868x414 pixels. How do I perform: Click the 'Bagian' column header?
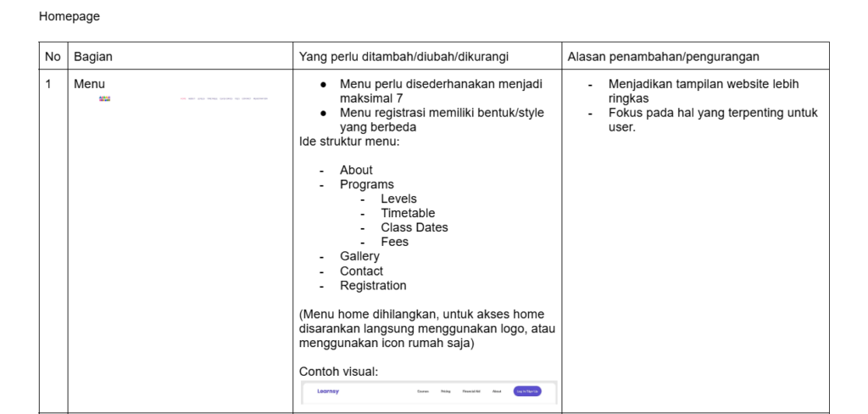[x=93, y=57]
